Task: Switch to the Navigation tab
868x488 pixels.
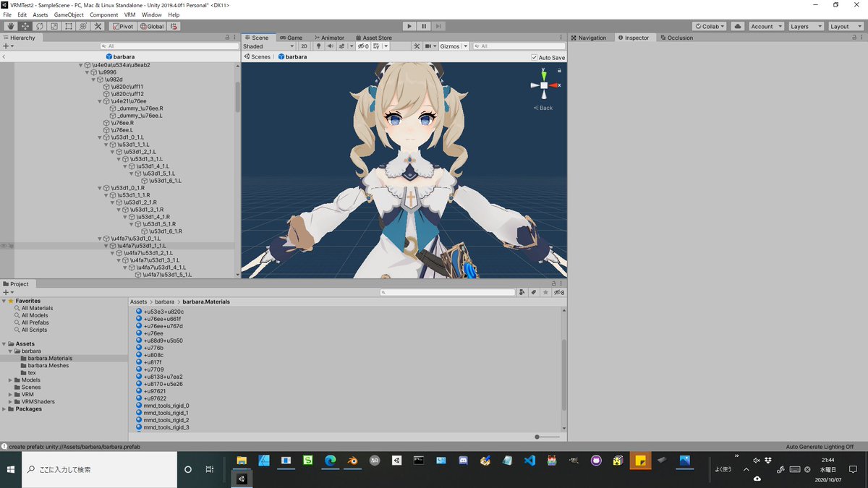Action: (x=588, y=38)
